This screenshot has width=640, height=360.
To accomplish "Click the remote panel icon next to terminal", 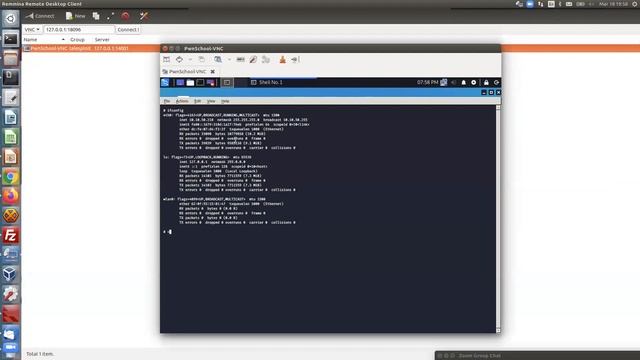I will tap(211, 82).
